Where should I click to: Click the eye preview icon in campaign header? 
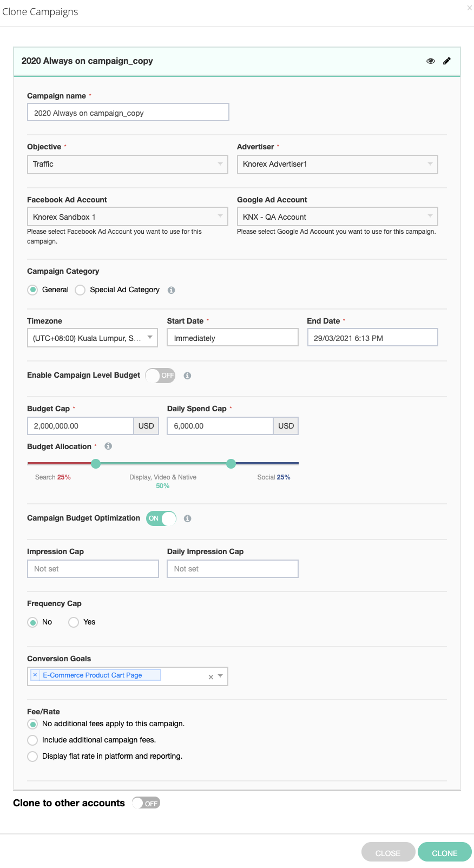tap(431, 61)
